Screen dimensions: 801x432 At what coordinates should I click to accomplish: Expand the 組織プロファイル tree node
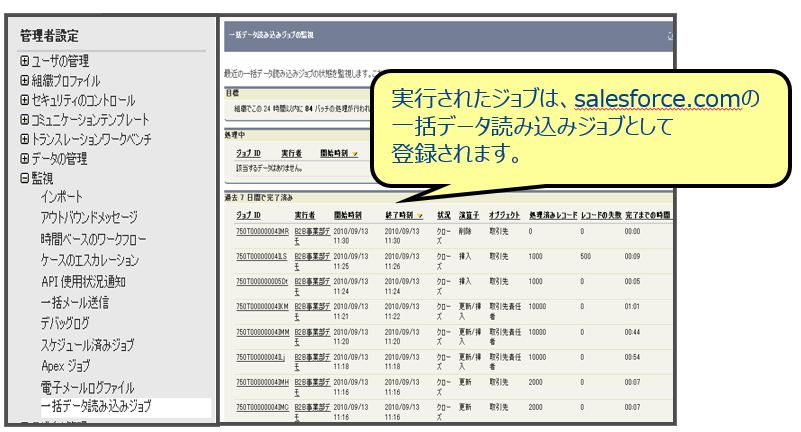(25, 81)
